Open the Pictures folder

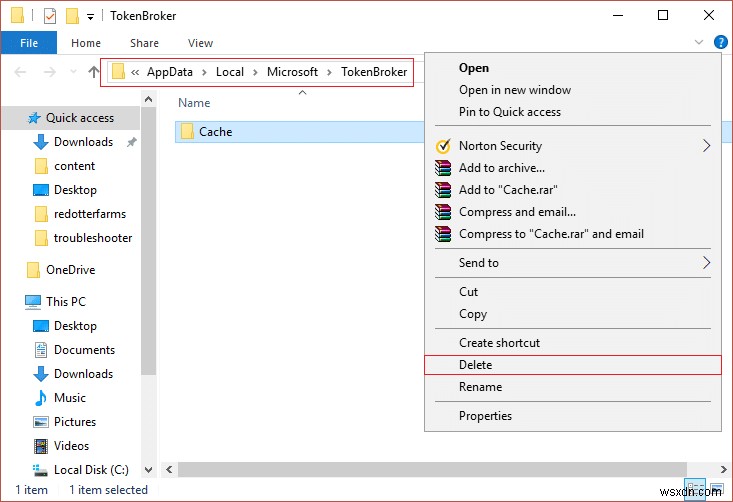coord(75,422)
